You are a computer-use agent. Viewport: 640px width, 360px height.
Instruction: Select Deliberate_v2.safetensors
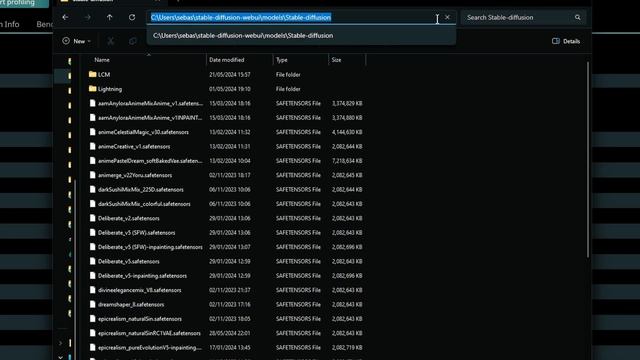(x=129, y=218)
